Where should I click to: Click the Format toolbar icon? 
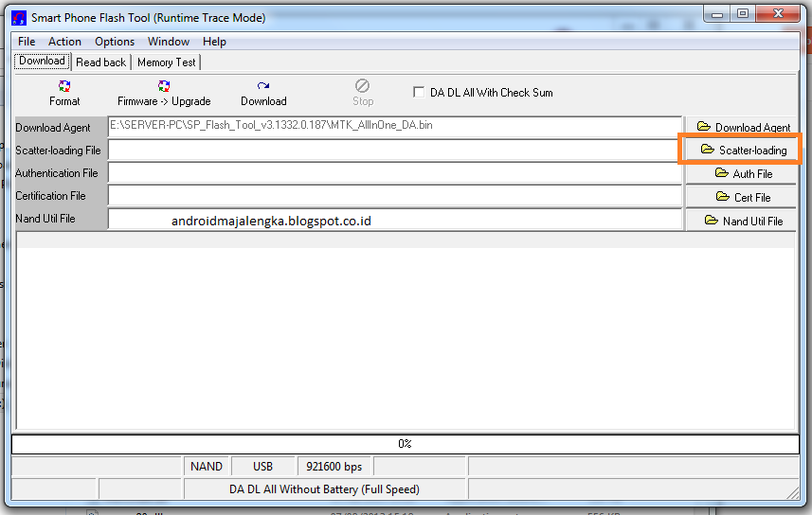(x=64, y=86)
